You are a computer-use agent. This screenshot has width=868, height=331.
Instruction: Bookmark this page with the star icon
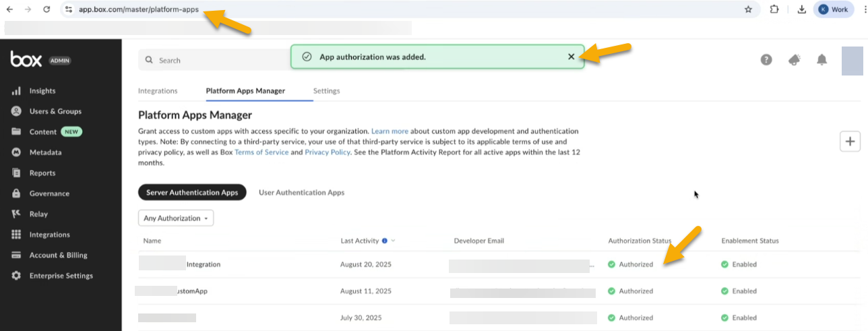click(x=748, y=9)
